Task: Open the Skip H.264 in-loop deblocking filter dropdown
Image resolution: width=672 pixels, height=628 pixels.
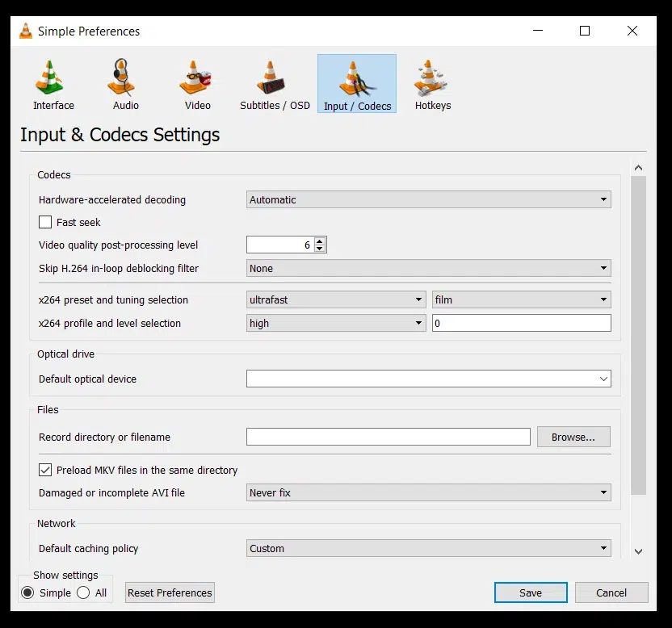Action: pos(429,268)
